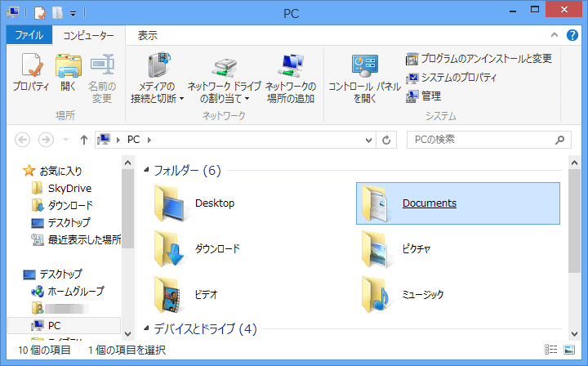588x366 pixels.
Task: Select the ビデオ folder
Action: pos(186,295)
